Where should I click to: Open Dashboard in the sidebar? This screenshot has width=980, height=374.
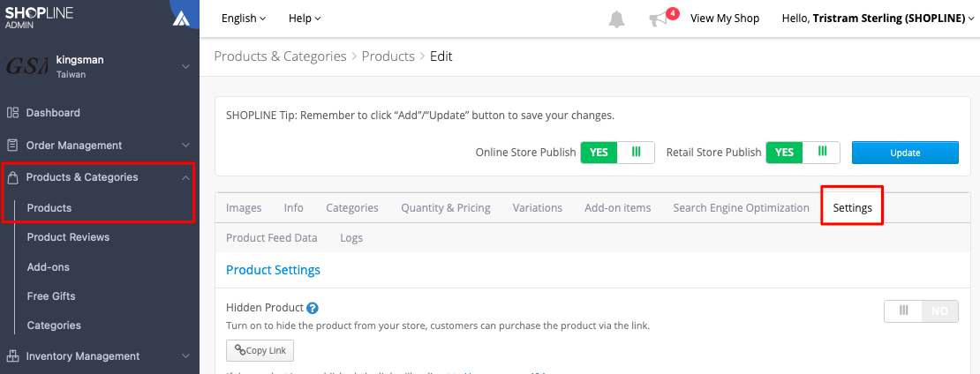(53, 113)
